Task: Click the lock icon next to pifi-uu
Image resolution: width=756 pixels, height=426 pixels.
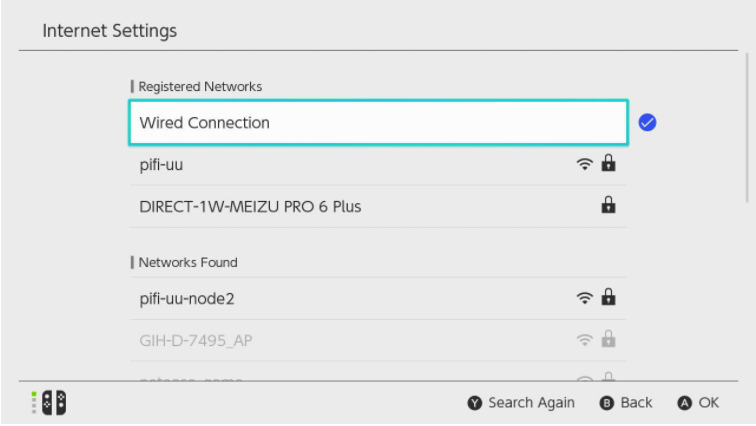Action: pos(608,163)
